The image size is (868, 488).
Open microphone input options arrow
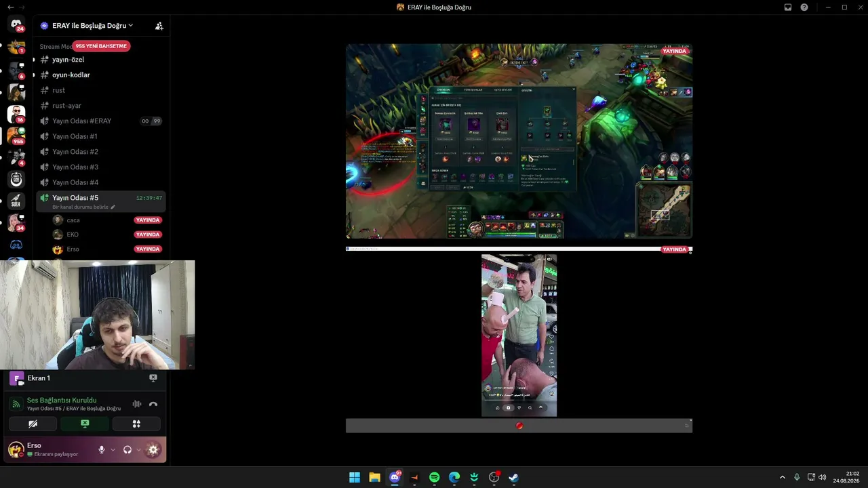(113, 449)
